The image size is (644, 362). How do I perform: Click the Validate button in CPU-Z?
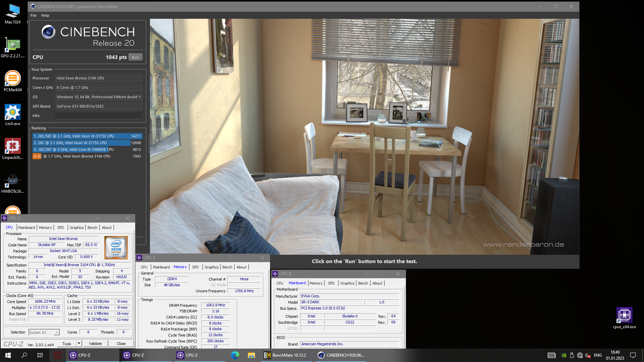(95, 344)
